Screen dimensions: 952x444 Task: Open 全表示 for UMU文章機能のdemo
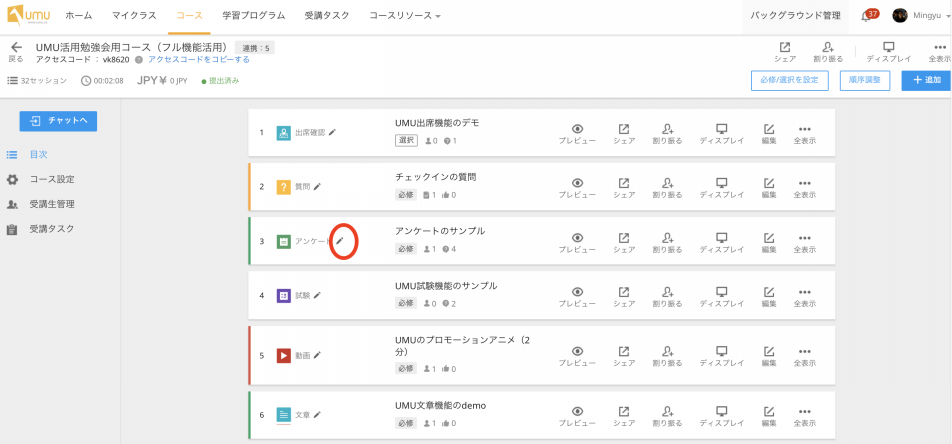(x=804, y=417)
